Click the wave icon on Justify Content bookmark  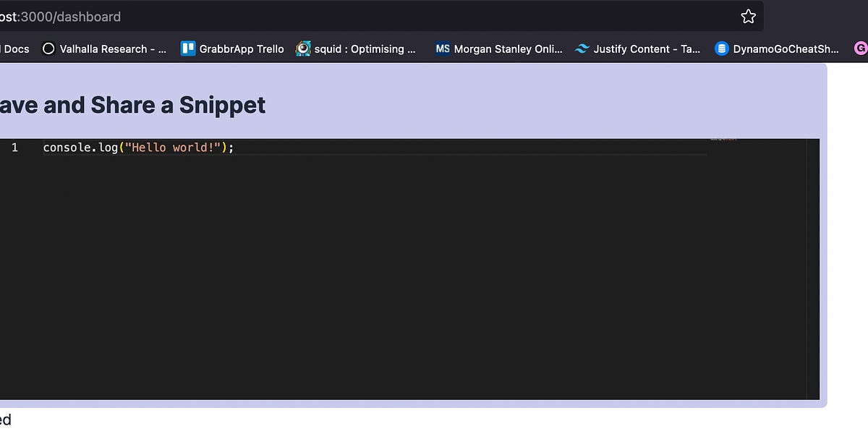click(581, 48)
